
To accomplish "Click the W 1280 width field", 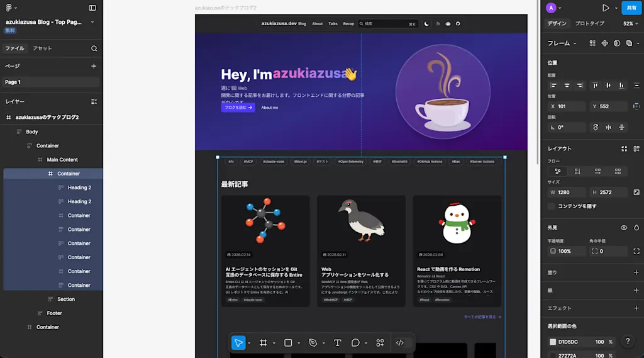I will pyautogui.click(x=567, y=193).
